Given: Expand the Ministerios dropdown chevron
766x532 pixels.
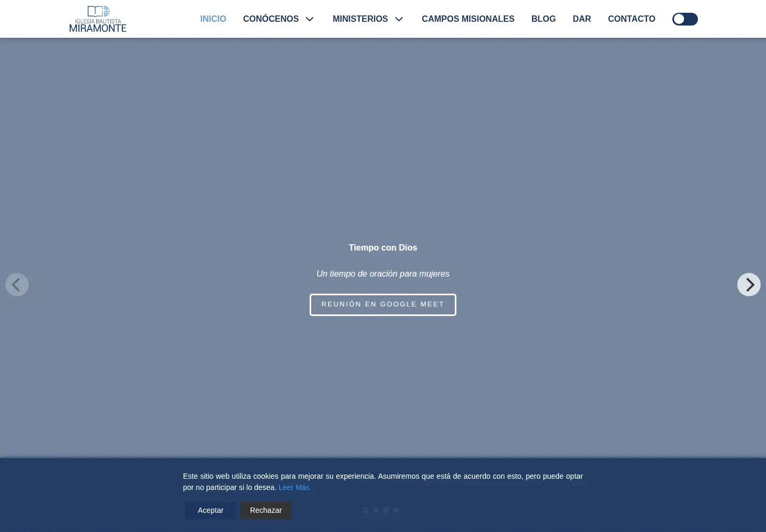Looking at the screenshot, I should pyautogui.click(x=399, y=19).
